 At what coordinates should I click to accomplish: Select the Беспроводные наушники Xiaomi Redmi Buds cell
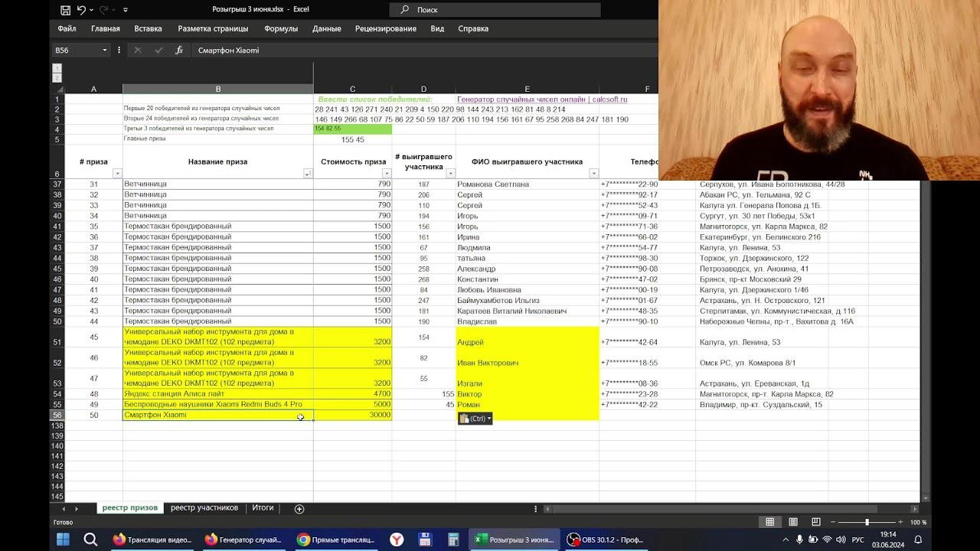pyautogui.click(x=218, y=404)
